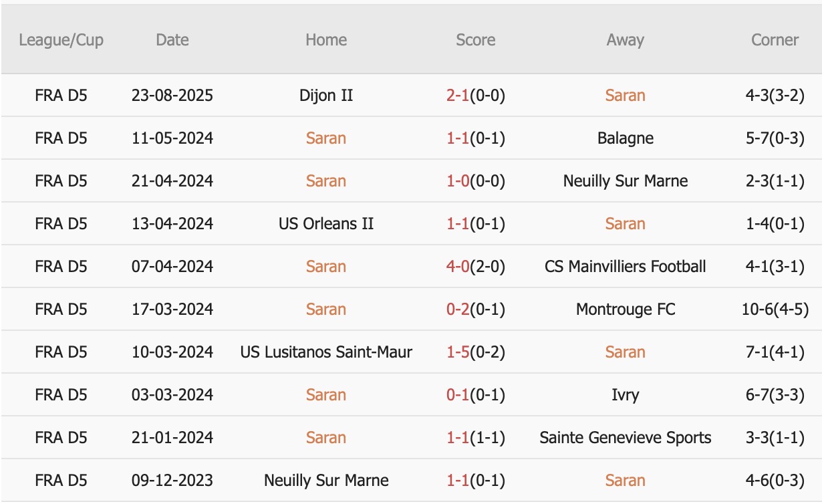Click the Dijon II home team link
822x504 pixels.
[326, 96]
